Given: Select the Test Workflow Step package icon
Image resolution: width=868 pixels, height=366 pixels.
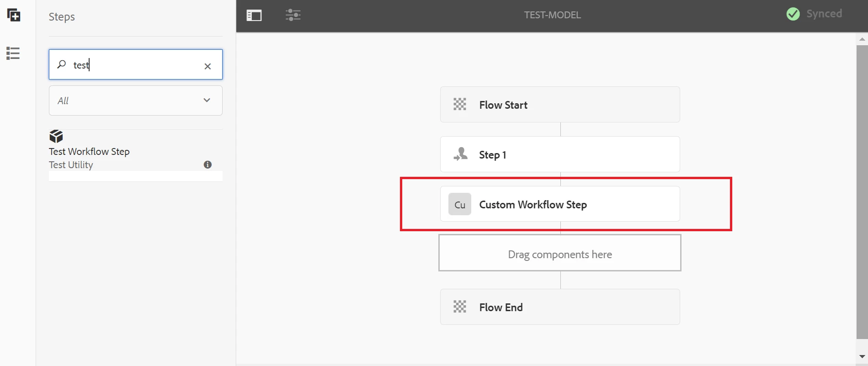Looking at the screenshot, I should tap(56, 136).
